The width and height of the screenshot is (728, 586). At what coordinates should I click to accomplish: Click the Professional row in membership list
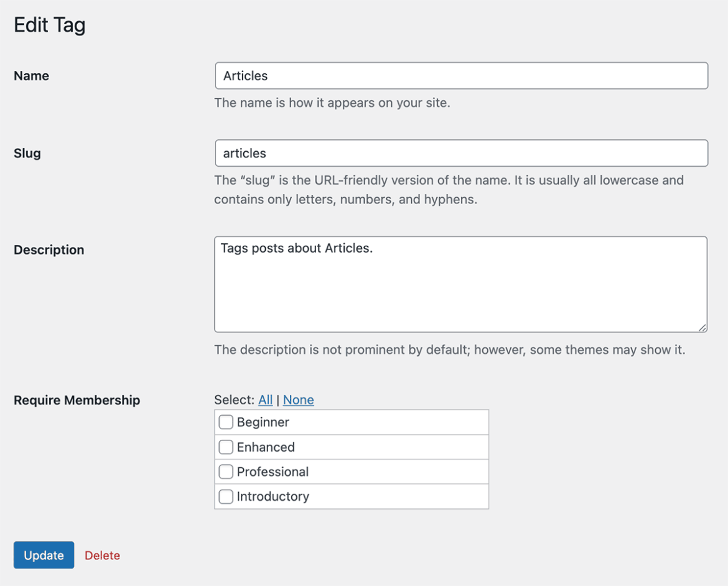click(272, 472)
